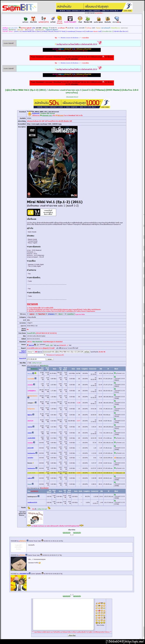Viewport: 145px width, 644px height.
Task: Insert the first smiley emoticon in the panel
Action: coord(96,603)
